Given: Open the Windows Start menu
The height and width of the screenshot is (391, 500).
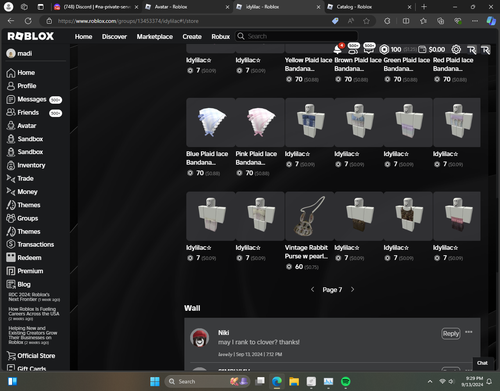Looking at the screenshot, I should [x=155, y=381].
